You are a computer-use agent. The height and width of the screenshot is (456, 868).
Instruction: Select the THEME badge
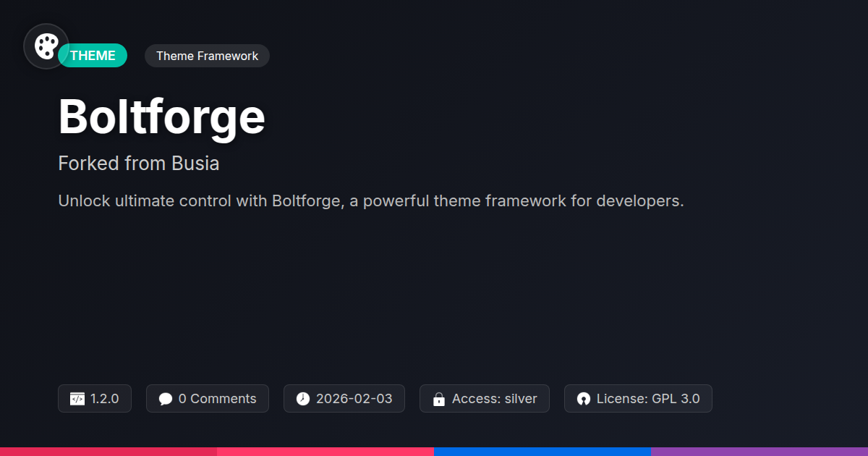tap(93, 56)
